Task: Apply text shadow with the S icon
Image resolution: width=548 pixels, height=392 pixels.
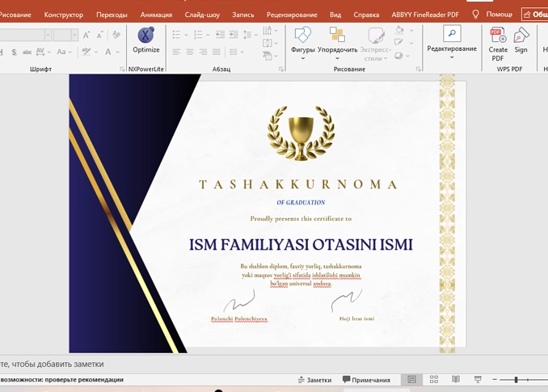Action: point(14,52)
